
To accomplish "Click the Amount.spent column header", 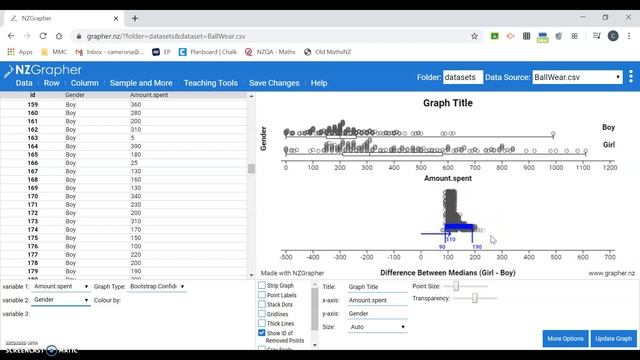I will pyautogui.click(x=149, y=95).
